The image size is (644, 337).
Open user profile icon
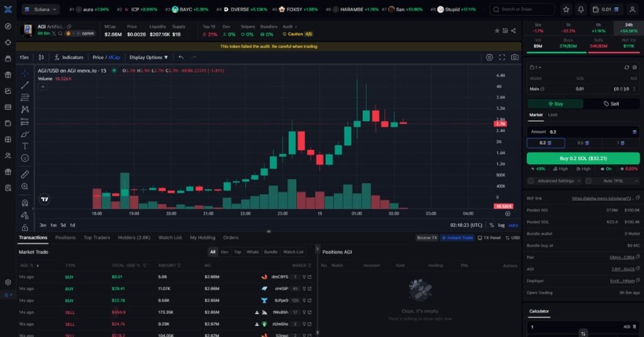tap(633, 9)
